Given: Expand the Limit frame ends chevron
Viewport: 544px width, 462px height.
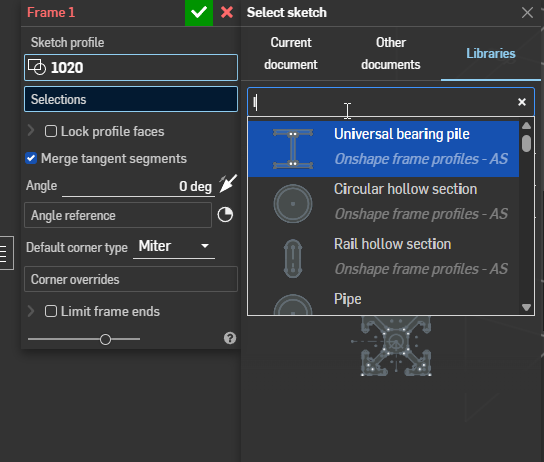Looking at the screenshot, I should (x=31, y=311).
